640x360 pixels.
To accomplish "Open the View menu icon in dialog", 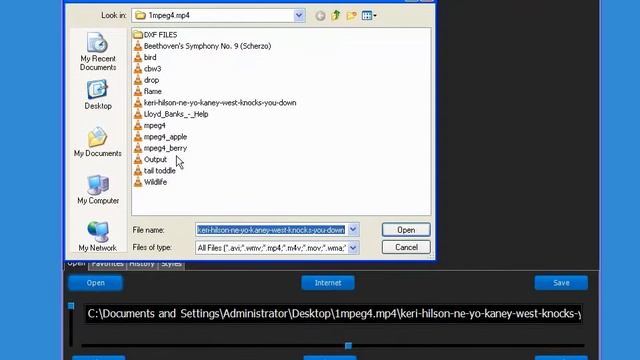I will pos(369,16).
